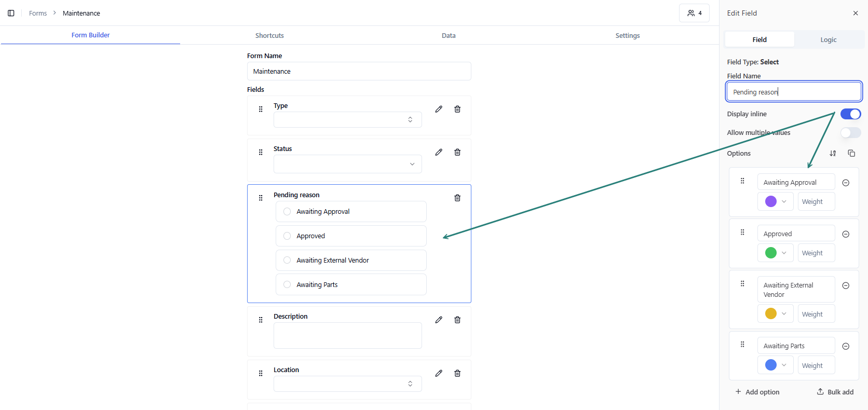Open the green color picker for Approved
Image resolution: width=868 pixels, height=410 pixels.
(776, 253)
